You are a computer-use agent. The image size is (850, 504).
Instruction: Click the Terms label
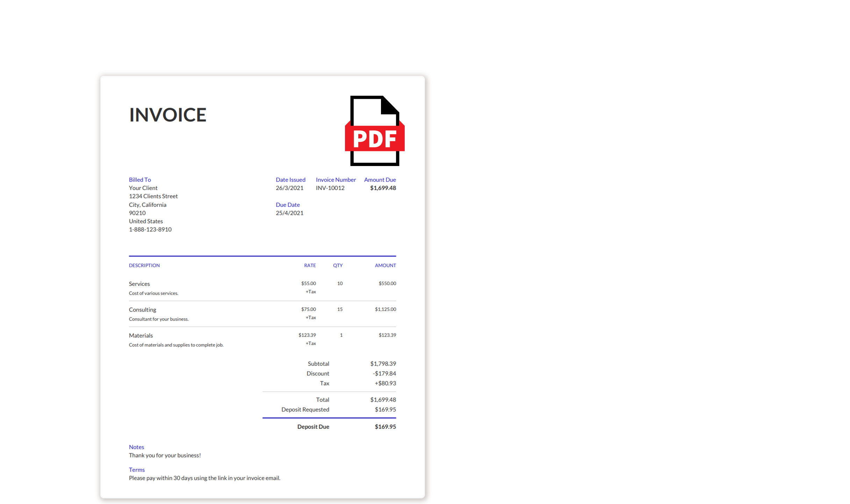tap(137, 470)
